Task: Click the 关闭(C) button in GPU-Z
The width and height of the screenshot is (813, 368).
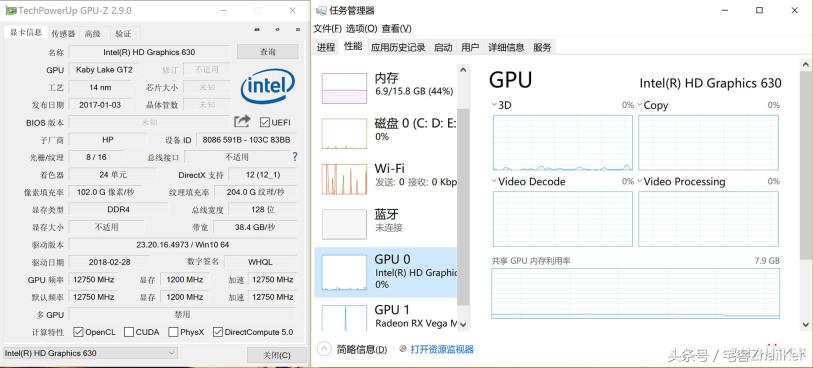Action: click(x=276, y=355)
